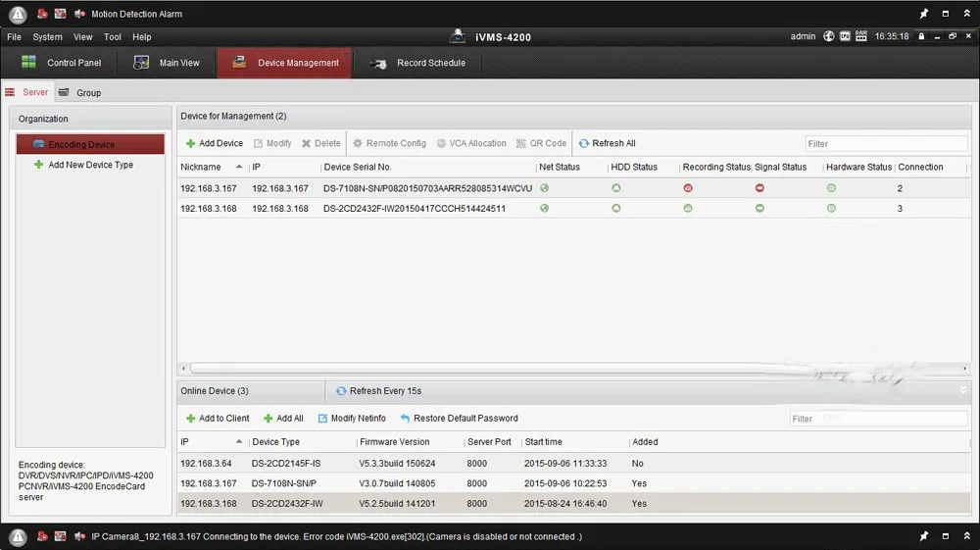Open the View menu
The image size is (980, 550).
82,37
